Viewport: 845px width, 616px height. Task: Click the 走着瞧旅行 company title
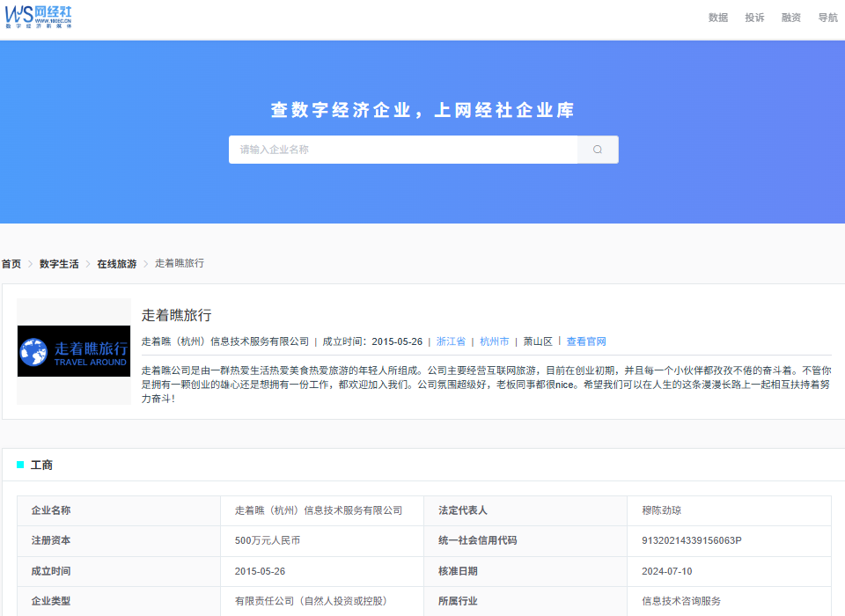176,315
